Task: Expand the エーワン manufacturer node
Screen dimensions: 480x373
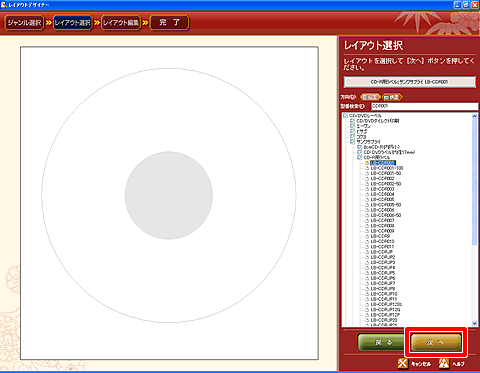Action: [352, 126]
